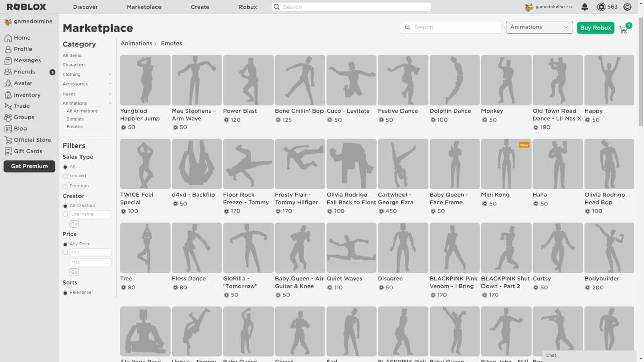Image resolution: width=644 pixels, height=362 pixels.
Task: Select Emotes subcategory in sidebar
Action: pos(74,127)
